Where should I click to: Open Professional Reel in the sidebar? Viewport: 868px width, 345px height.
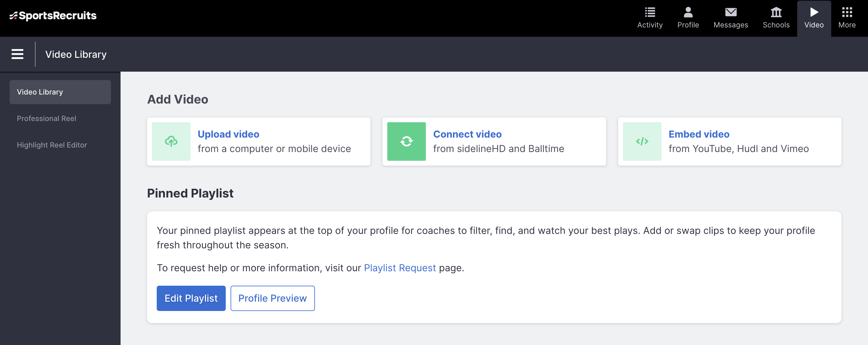[x=46, y=119]
